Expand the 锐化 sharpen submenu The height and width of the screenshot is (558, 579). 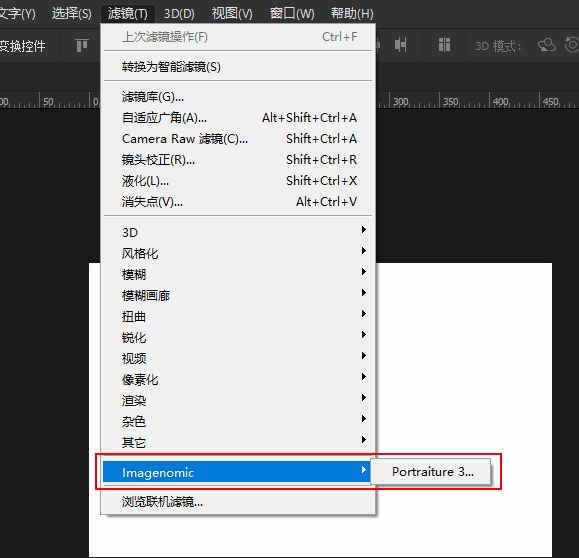pyautogui.click(x=238, y=338)
